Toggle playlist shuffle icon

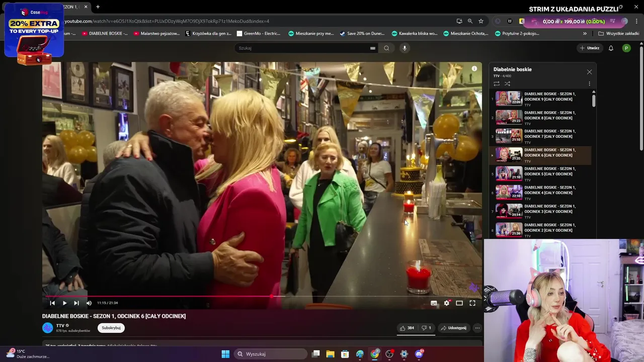pos(507,83)
